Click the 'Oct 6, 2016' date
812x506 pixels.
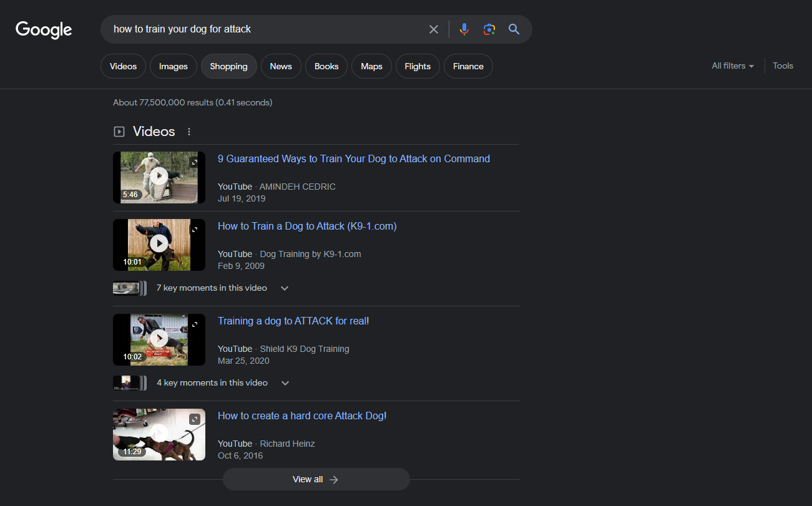(240, 455)
